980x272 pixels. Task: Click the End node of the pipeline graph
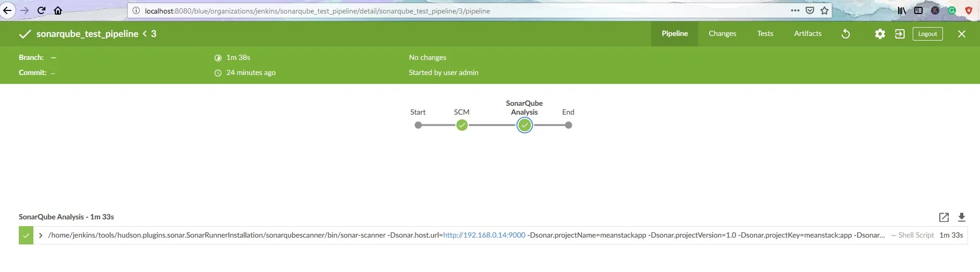pos(568,125)
